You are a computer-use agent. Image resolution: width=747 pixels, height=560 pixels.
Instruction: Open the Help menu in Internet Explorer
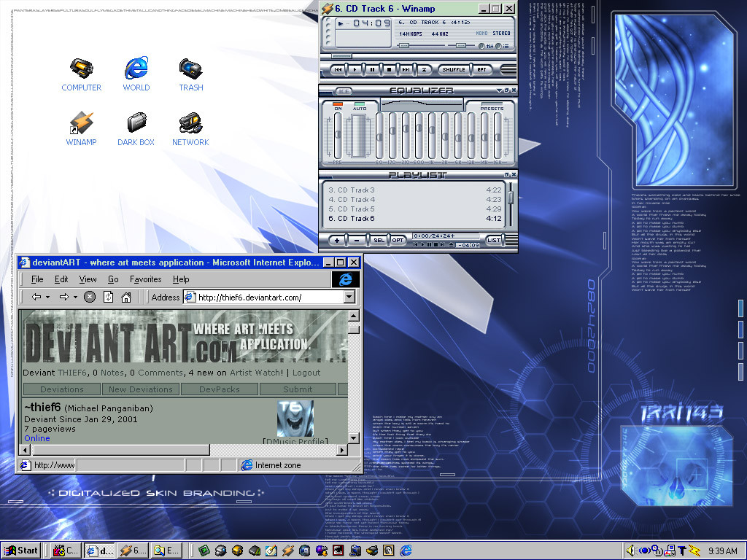[x=181, y=279]
